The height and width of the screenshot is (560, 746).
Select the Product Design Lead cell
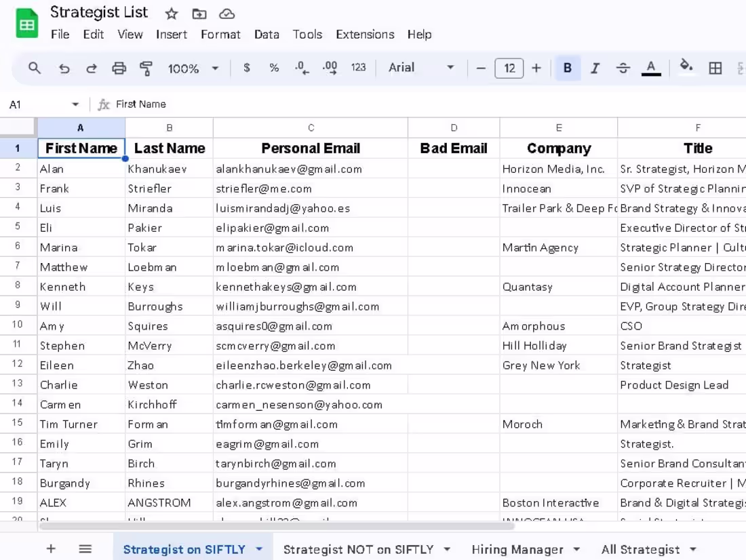pyautogui.click(x=683, y=385)
